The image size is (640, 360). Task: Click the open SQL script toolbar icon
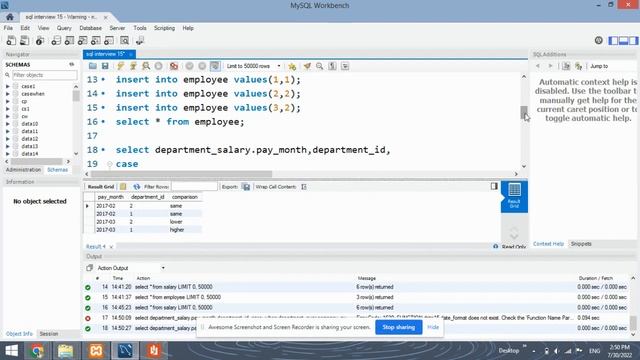click(24, 40)
